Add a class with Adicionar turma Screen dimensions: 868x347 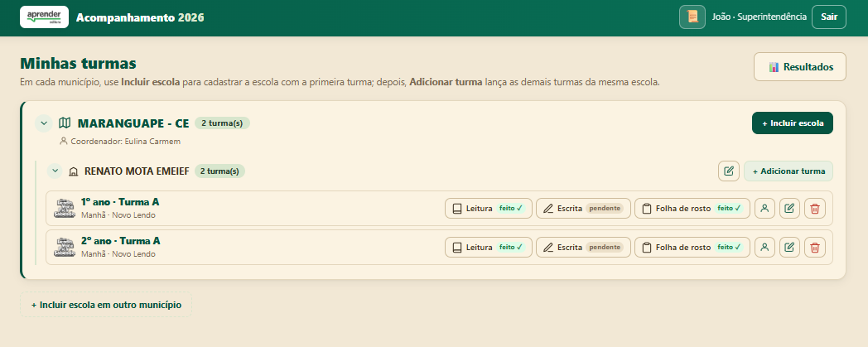pos(788,171)
